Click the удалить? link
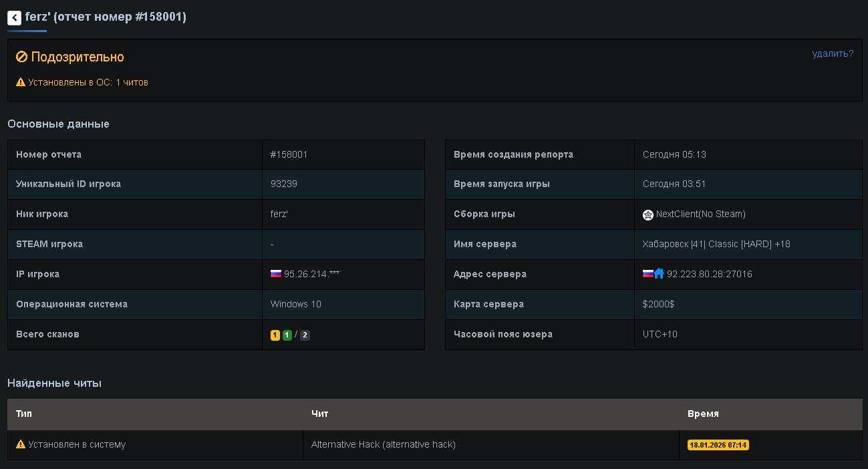The image size is (868, 469). point(833,54)
